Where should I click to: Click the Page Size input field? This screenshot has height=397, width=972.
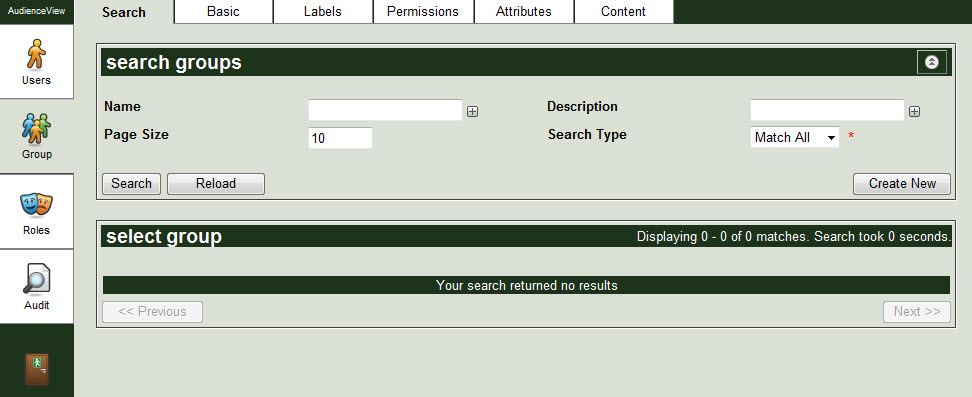click(340, 138)
